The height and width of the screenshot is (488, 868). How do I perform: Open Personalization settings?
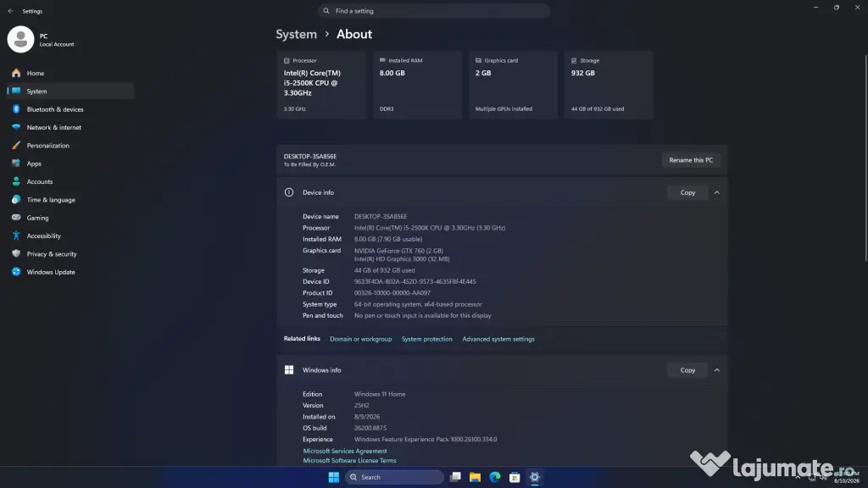click(x=70, y=146)
